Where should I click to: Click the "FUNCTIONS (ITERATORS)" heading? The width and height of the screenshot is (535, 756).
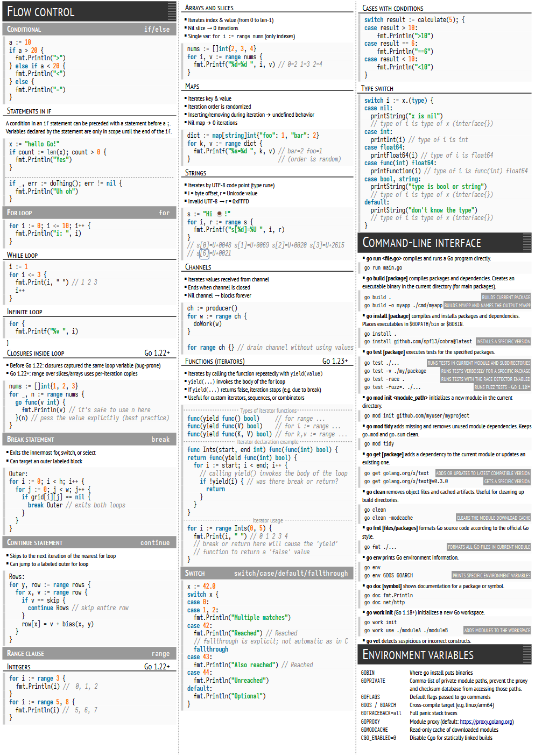pyautogui.click(x=215, y=361)
